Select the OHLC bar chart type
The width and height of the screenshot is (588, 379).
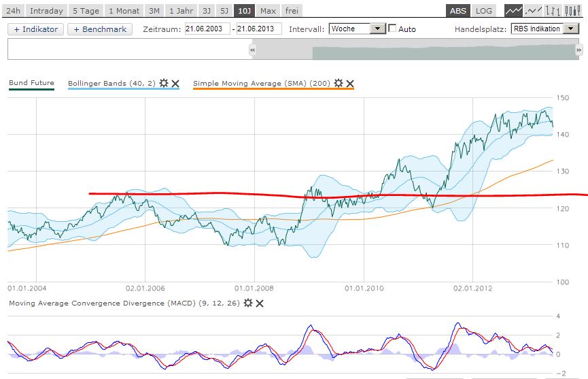pos(554,11)
